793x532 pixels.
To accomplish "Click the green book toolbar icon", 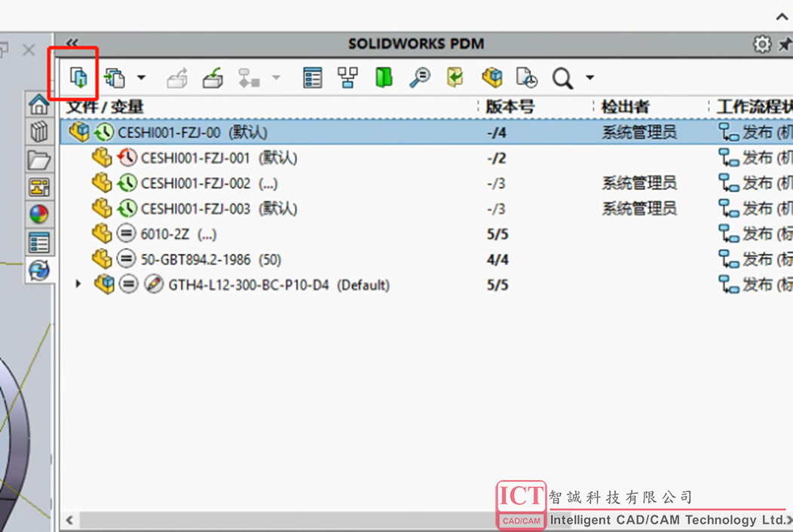I will coord(384,78).
